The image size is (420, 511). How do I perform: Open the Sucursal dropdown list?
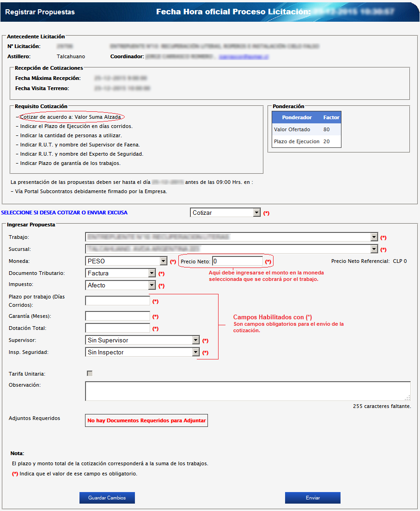(x=231, y=249)
